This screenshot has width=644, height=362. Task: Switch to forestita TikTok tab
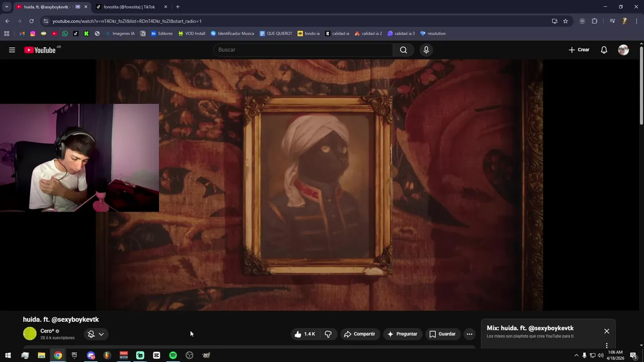(129, 7)
